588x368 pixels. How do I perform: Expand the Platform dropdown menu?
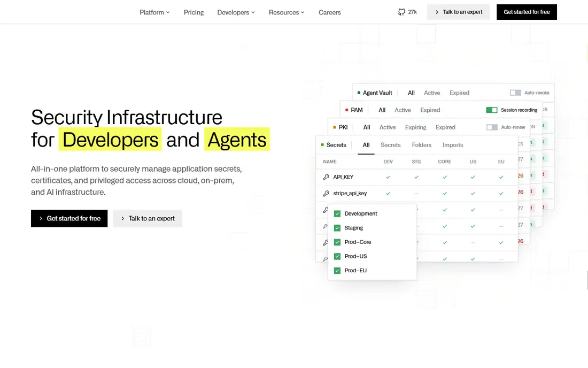154,12
